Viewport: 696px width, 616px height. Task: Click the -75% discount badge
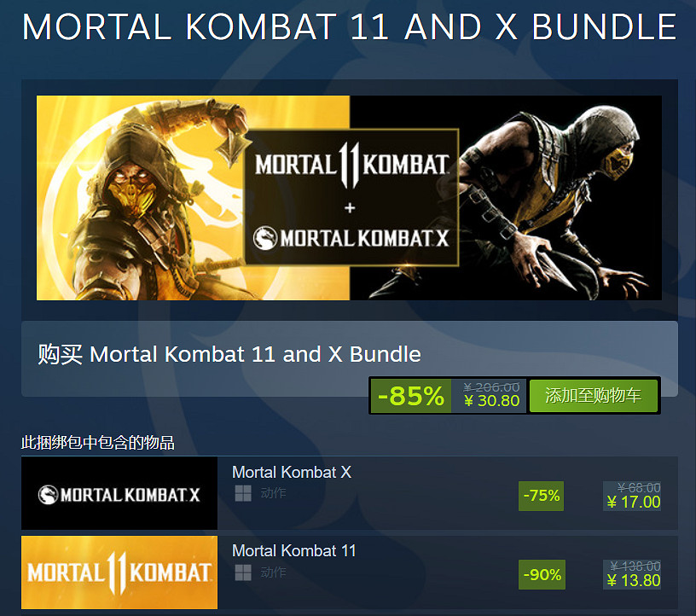541,496
